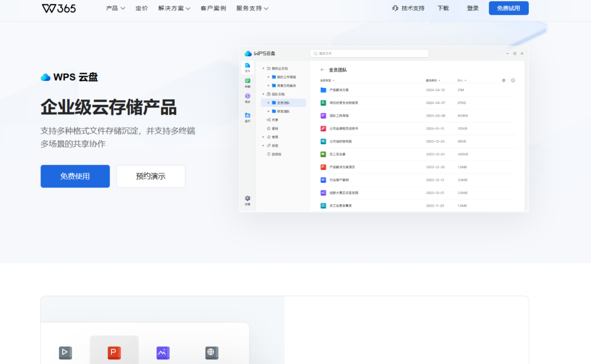Select 客户案例 in the navigation bar

click(213, 9)
